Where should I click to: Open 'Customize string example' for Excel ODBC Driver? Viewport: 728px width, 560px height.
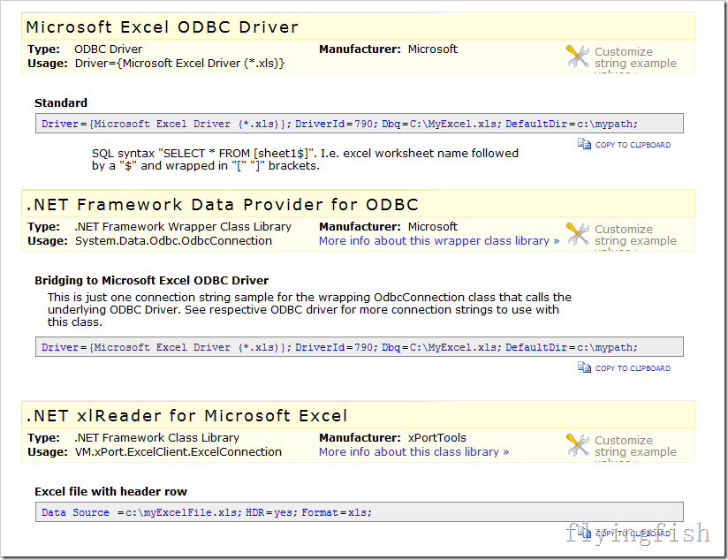click(635, 57)
